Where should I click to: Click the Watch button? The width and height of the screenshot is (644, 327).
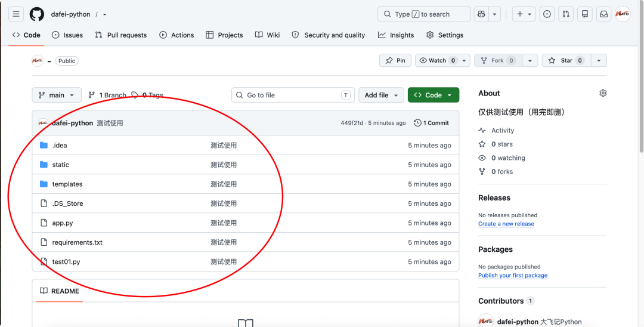438,60
